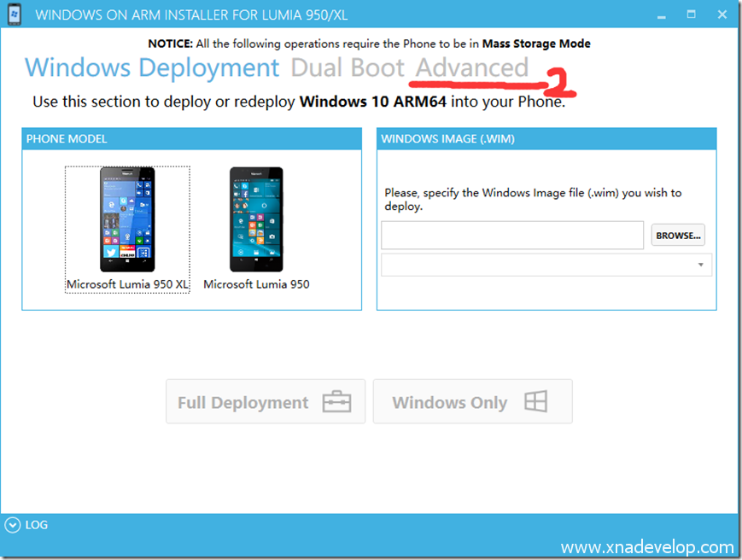
Task: Click the phone app icon in title bar
Action: tap(14, 15)
